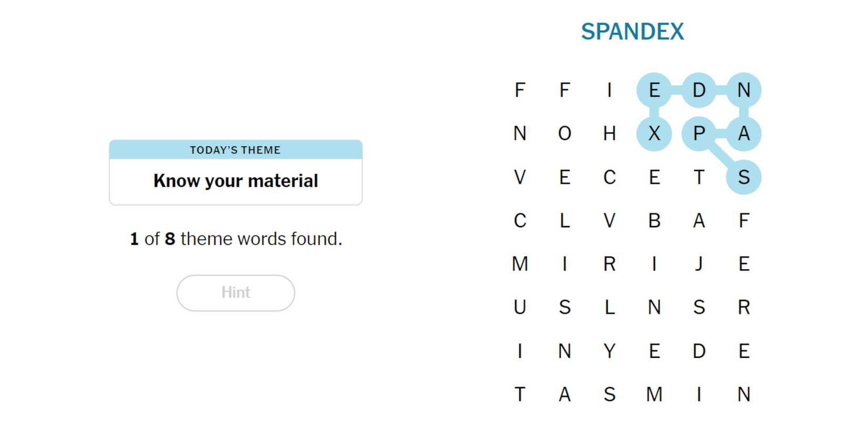Select the I tile beside highlighted E

pos(609,90)
